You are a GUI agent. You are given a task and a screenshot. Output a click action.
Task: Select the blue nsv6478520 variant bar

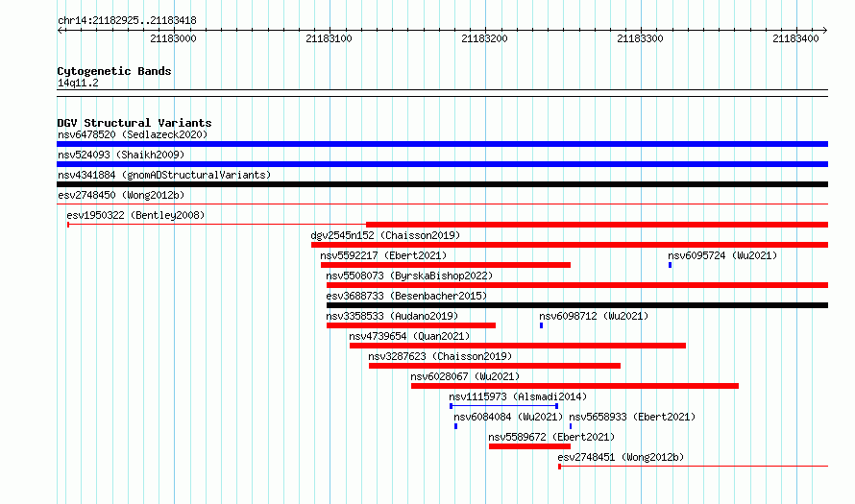click(x=442, y=144)
